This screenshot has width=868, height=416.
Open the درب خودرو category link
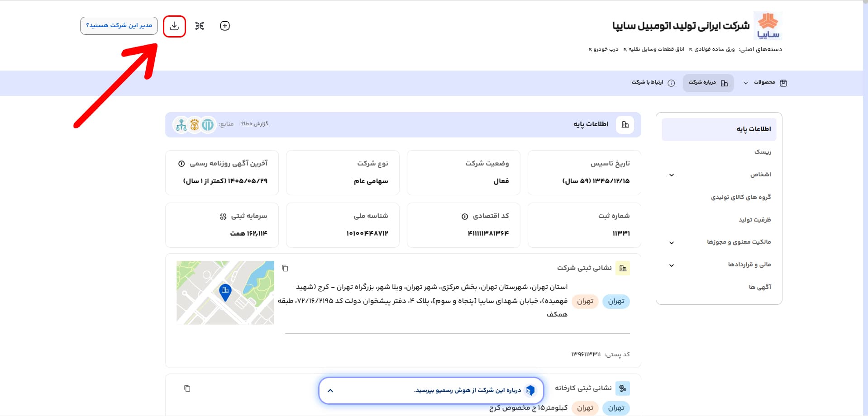click(x=603, y=49)
